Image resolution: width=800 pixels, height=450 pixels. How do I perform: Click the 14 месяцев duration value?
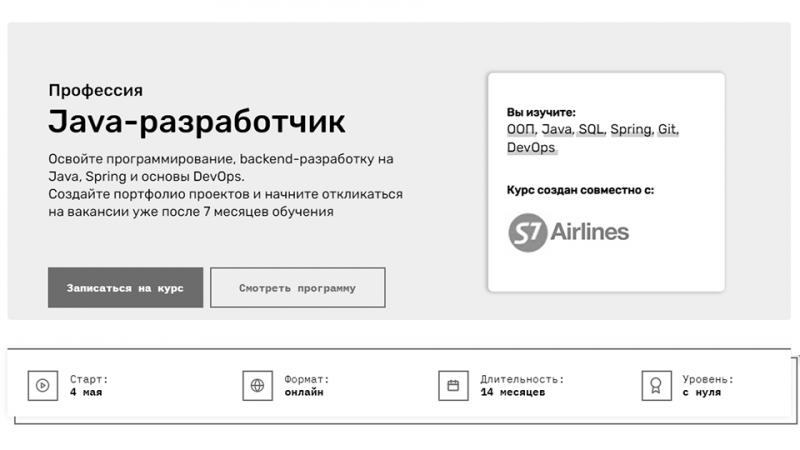(513, 392)
